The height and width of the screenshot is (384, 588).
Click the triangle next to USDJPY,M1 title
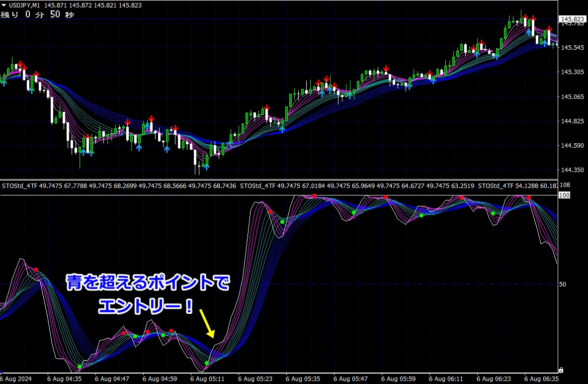4,4
